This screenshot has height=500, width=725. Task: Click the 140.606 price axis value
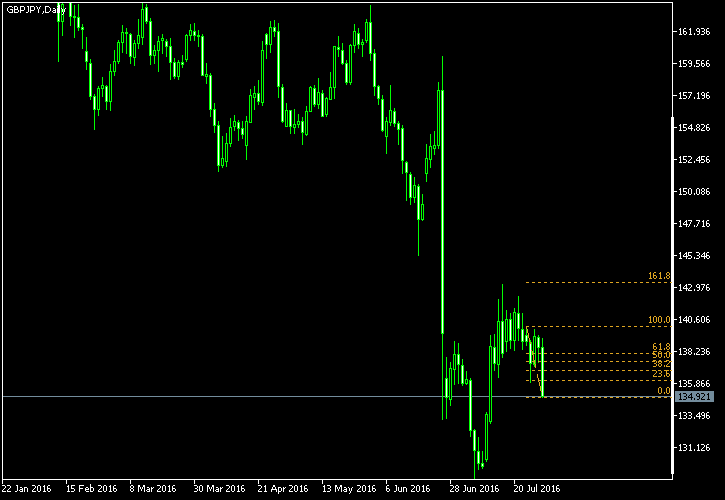click(x=694, y=320)
